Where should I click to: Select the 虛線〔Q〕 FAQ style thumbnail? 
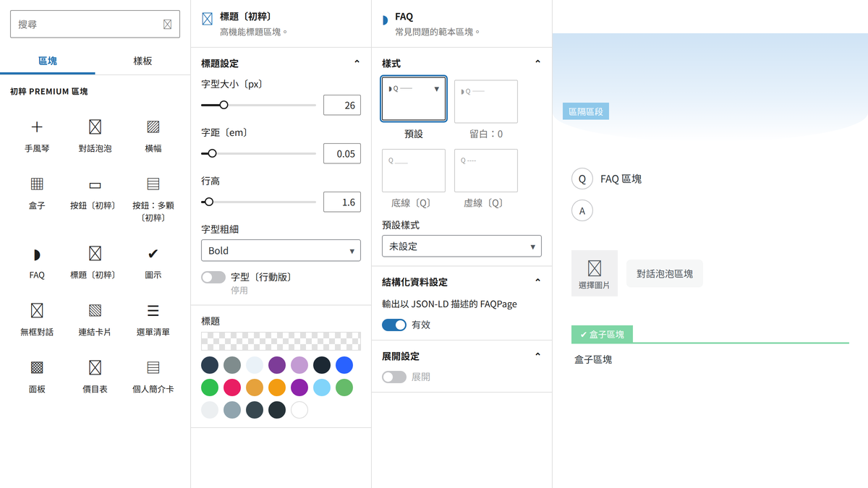(x=486, y=171)
